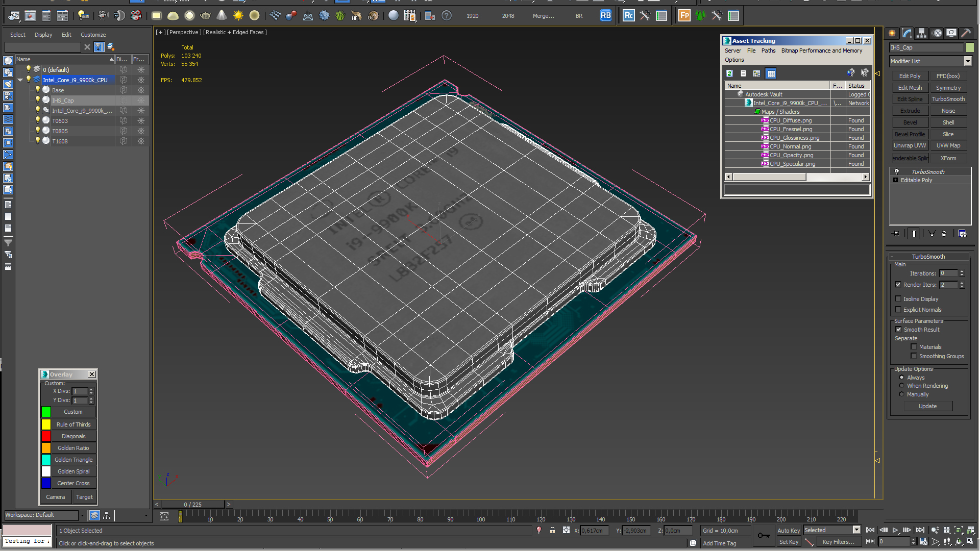This screenshot has width=980, height=551.
Task: Open the light lister icon
Action: 83,16
